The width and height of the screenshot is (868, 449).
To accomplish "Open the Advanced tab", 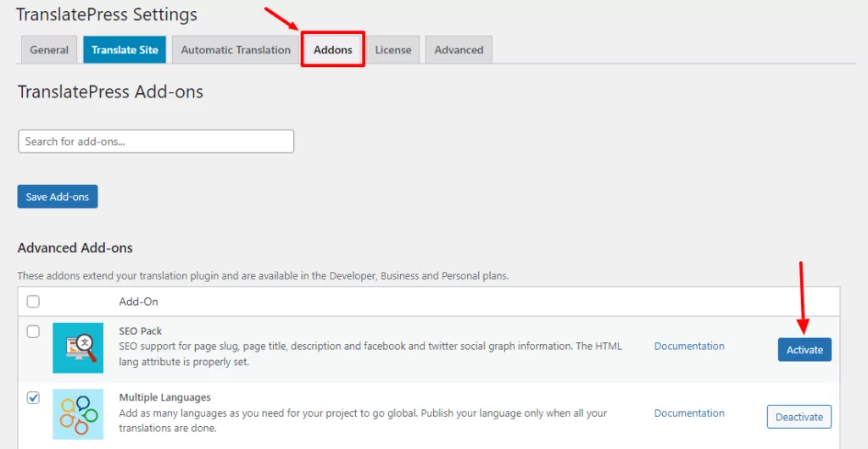I will [459, 50].
